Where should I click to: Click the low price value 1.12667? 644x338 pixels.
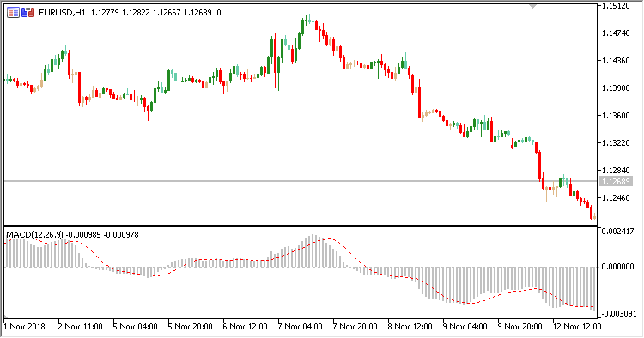tap(167, 13)
